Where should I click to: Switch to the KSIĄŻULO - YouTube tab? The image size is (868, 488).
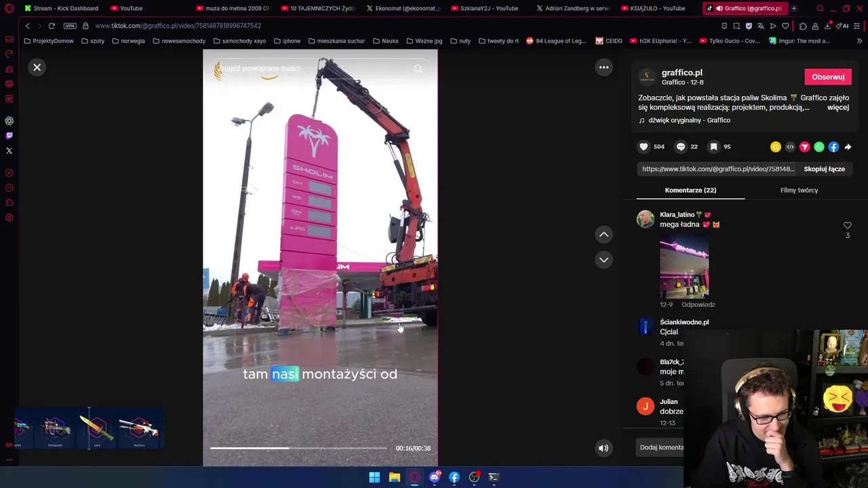(652, 8)
